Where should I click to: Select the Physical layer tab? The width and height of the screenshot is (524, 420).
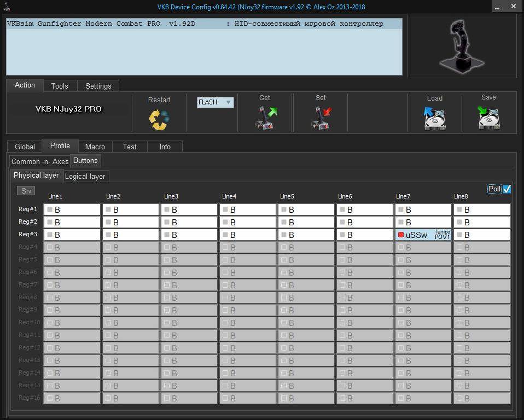point(36,176)
